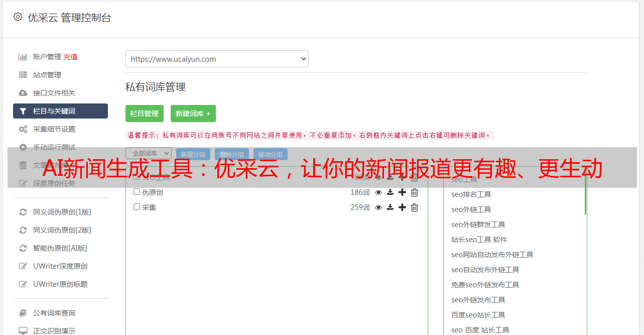
Task: View the 采集 library via eye icon
Action: pos(378,207)
